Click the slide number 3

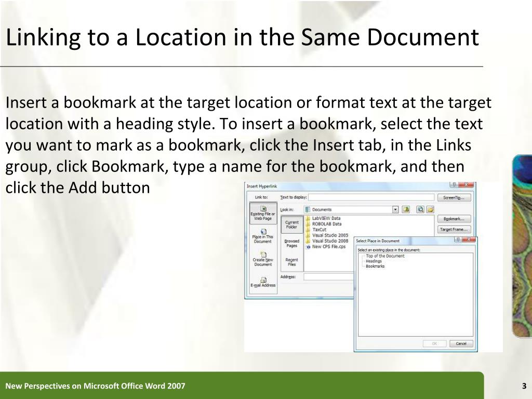[524, 386]
